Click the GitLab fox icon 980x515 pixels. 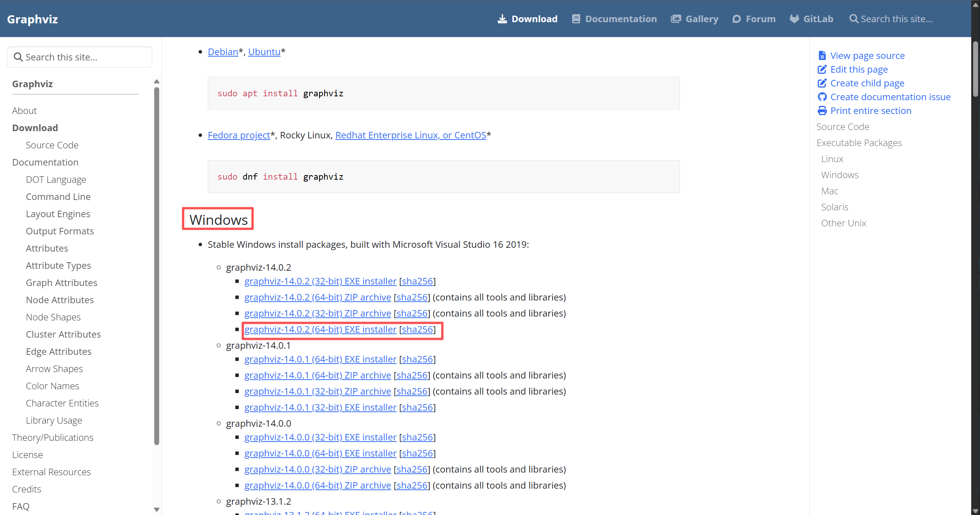click(794, 19)
